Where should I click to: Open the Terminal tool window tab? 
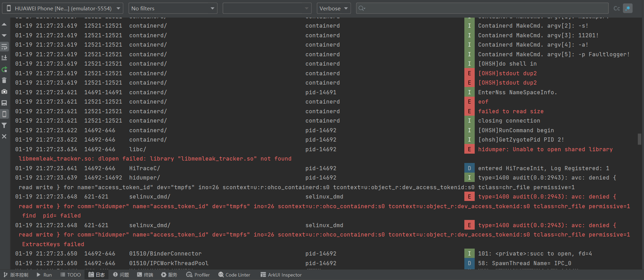point(145,275)
